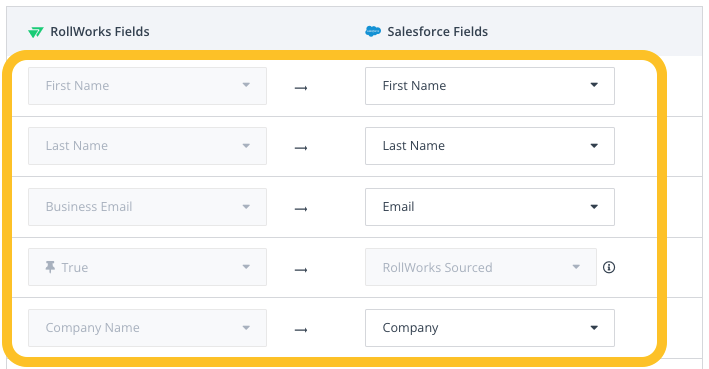
Task: Click the RollWorks Last Name dropdown
Action: tap(147, 146)
